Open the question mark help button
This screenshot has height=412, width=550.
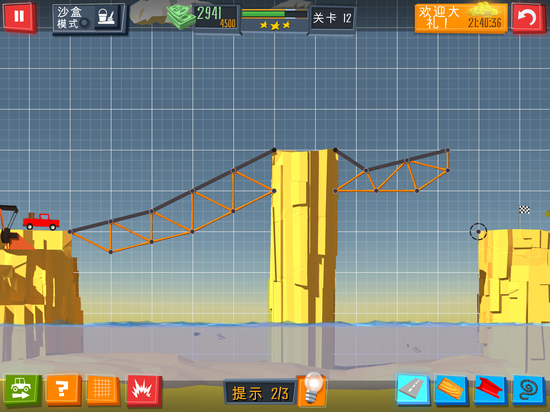point(62,390)
